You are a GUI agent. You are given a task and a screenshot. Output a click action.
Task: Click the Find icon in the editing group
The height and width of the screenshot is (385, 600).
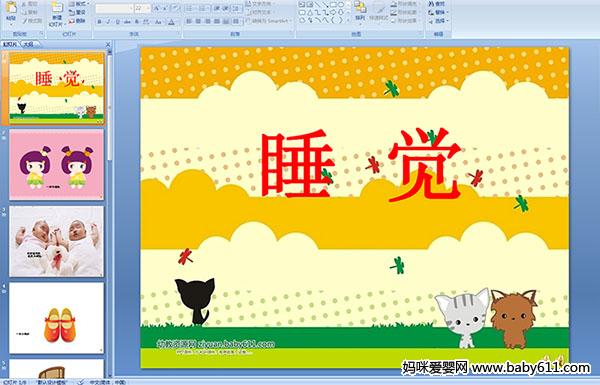click(x=437, y=4)
